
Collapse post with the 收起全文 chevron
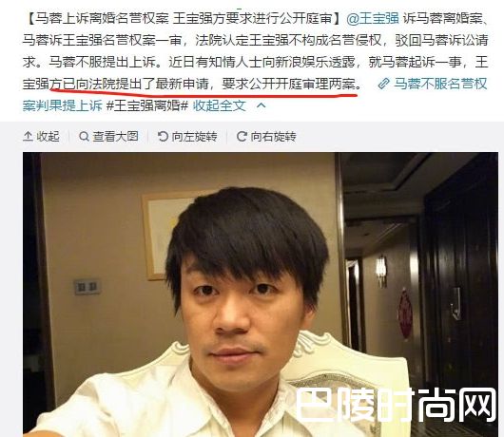point(262,105)
